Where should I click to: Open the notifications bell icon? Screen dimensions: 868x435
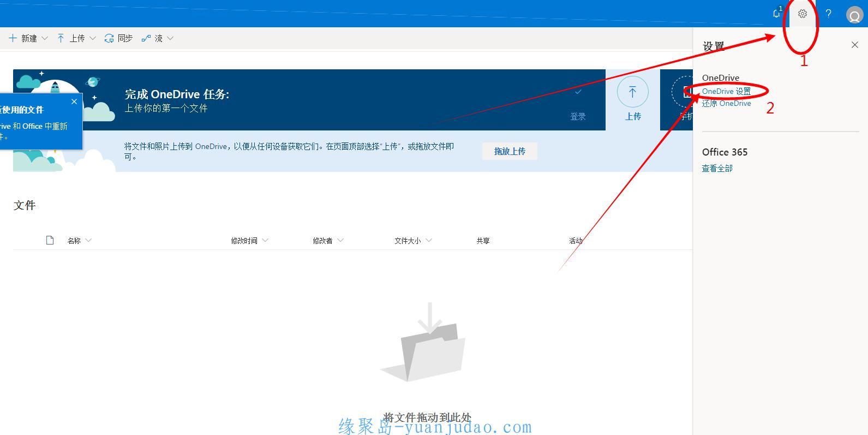[x=776, y=14]
